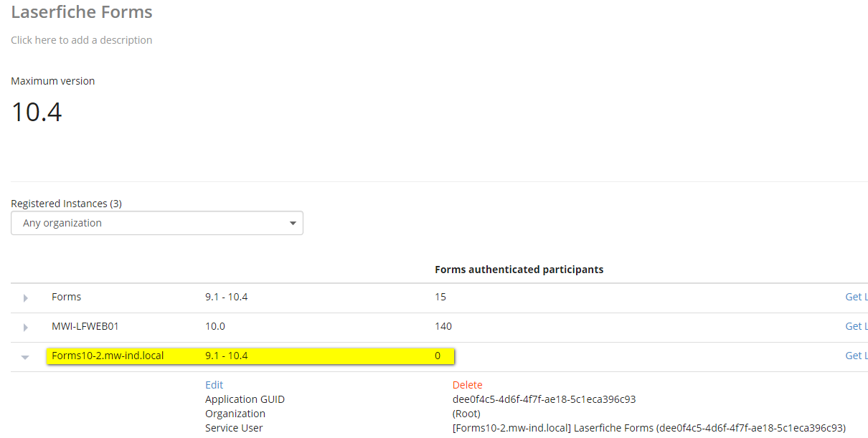The height and width of the screenshot is (438, 868).
Task: Expand the MWI-LFWEB01 instance row
Action: tap(25, 327)
